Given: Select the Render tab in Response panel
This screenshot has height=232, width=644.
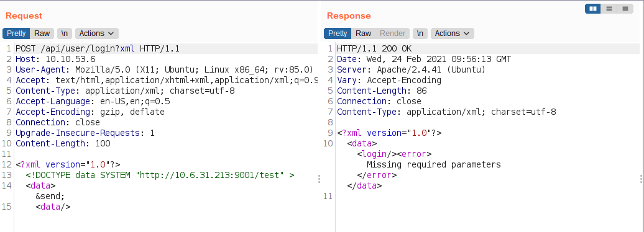Looking at the screenshot, I should coord(392,33).
